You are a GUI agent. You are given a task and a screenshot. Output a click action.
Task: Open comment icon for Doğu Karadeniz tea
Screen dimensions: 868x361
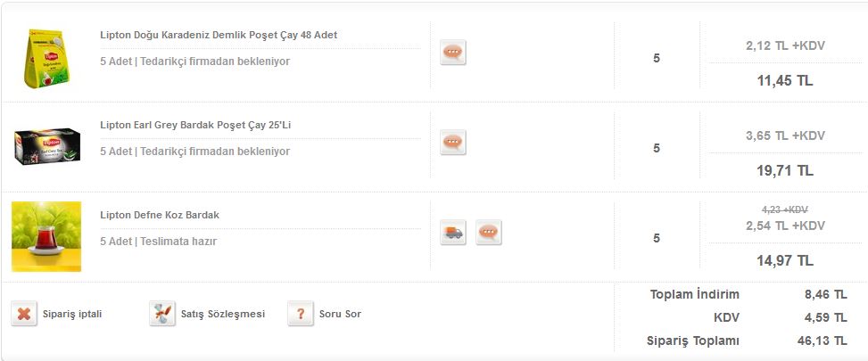point(453,52)
